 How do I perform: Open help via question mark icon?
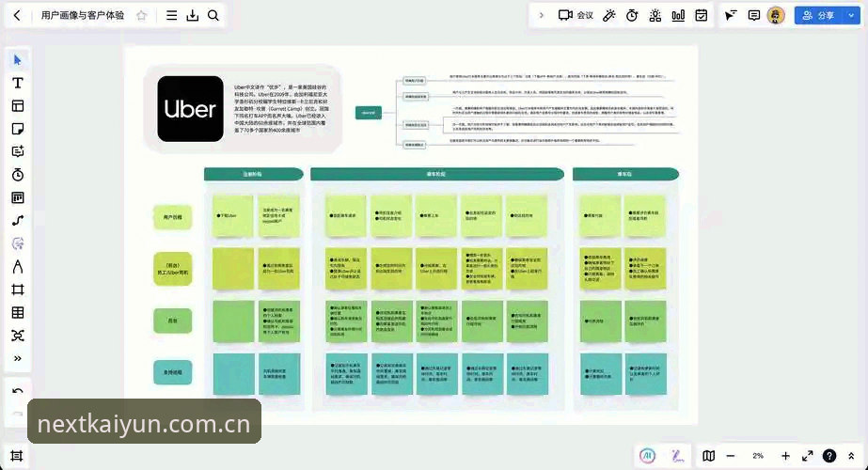pyautogui.click(x=829, y=456)
